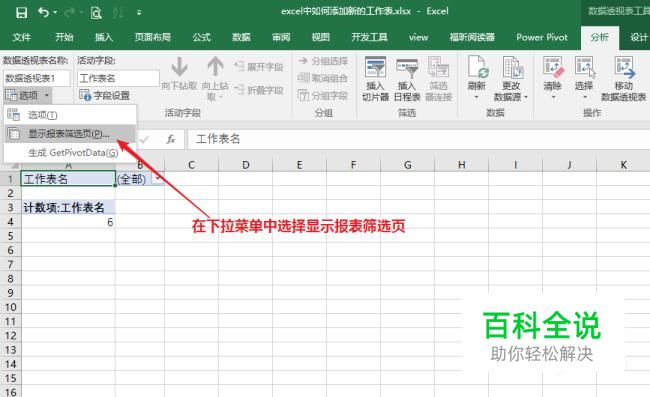This screenshot has width=650, height=397.
Task: Select cell A4 with value 6
Action: click(x=68, y=222)
